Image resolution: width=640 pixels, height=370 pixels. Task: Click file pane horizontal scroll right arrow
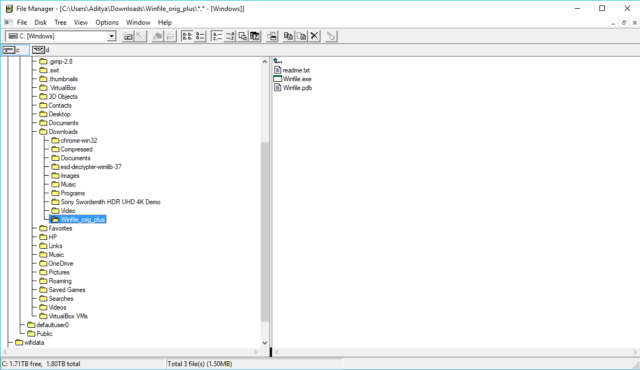coord(635,352)
